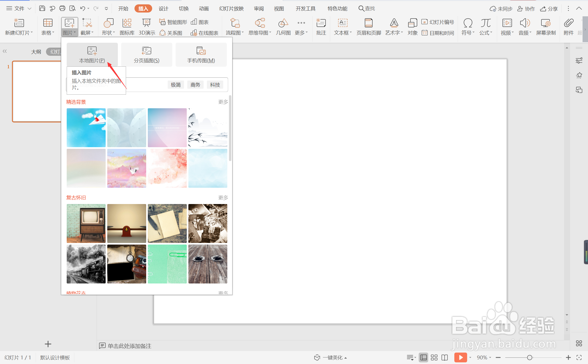This screenshot has width=588, height=364.
Task: Click the Redo arrow icon
Action: (x=96, y=8)
